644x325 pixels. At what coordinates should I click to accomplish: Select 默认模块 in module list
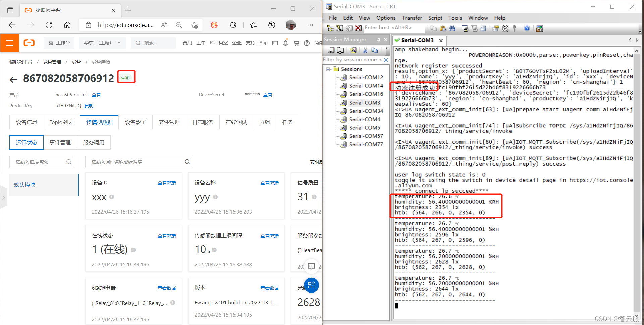click(x=44, y=185)
